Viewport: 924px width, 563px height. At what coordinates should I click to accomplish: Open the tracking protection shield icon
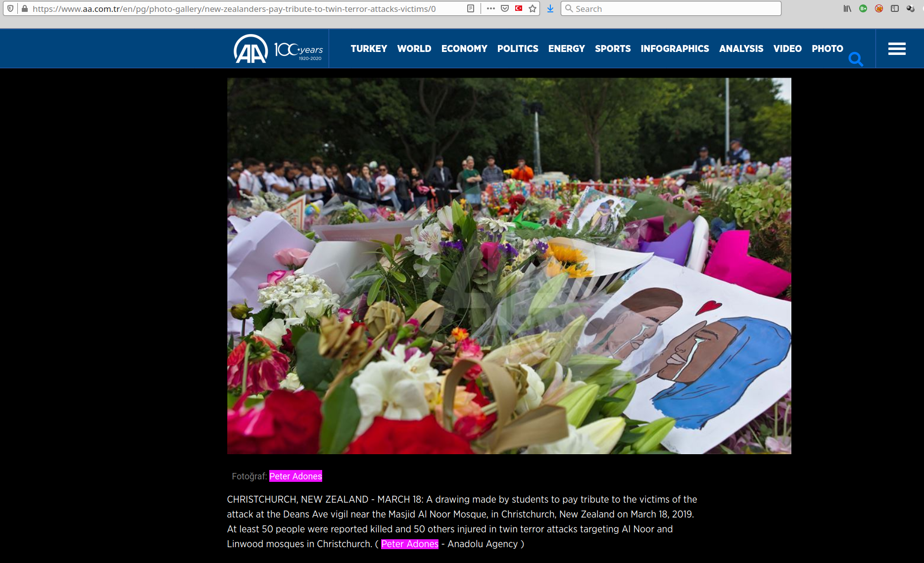(10, 8)
